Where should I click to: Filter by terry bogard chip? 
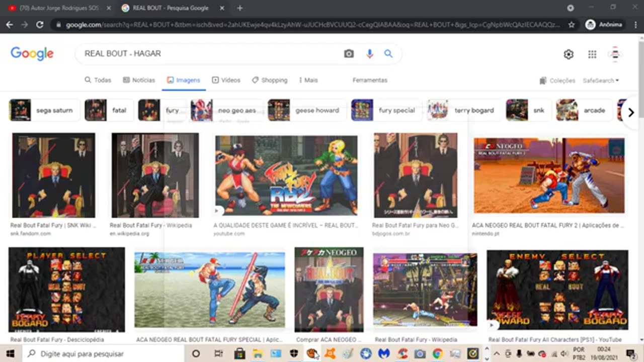(463, 110)
